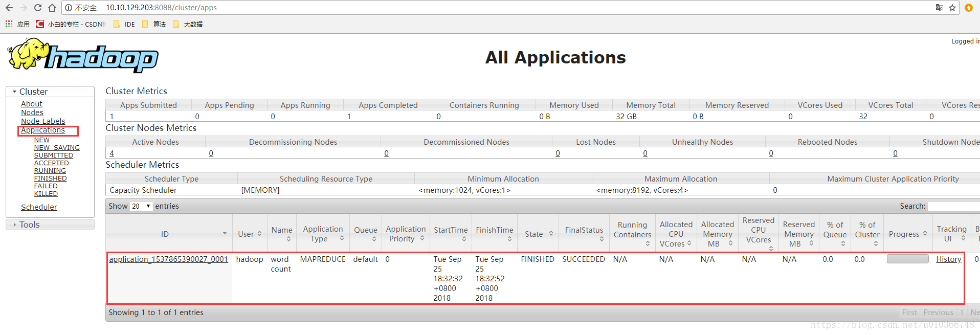Filter applications by RUNNING state
This screenshot has width=980, height=335.
50,170
